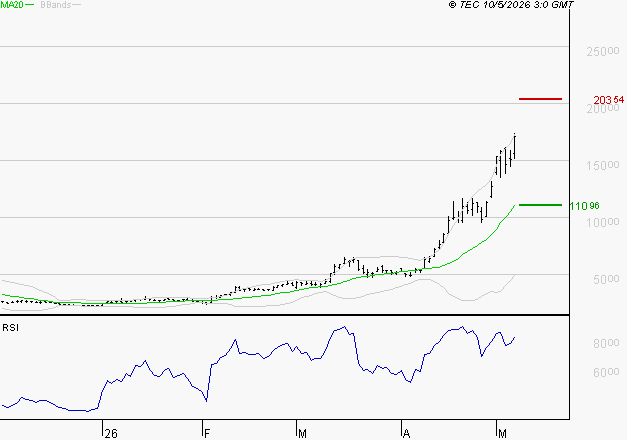Click the 200.00 price axis label
This screenshot has height=440, width=627.
pyautogui.click(x=603, y=109)
